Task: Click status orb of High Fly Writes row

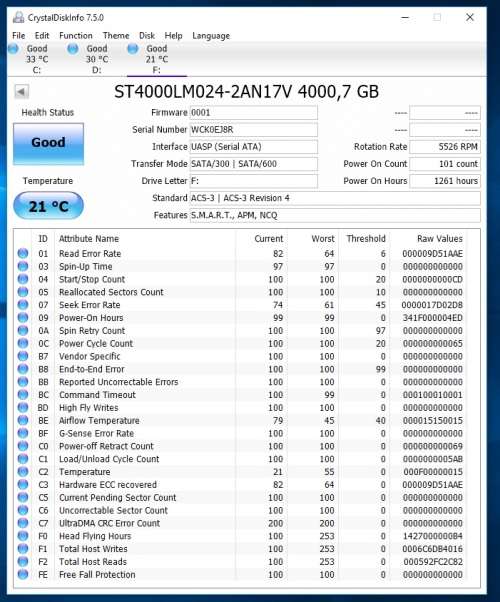Action: click(x=23, y=407)
